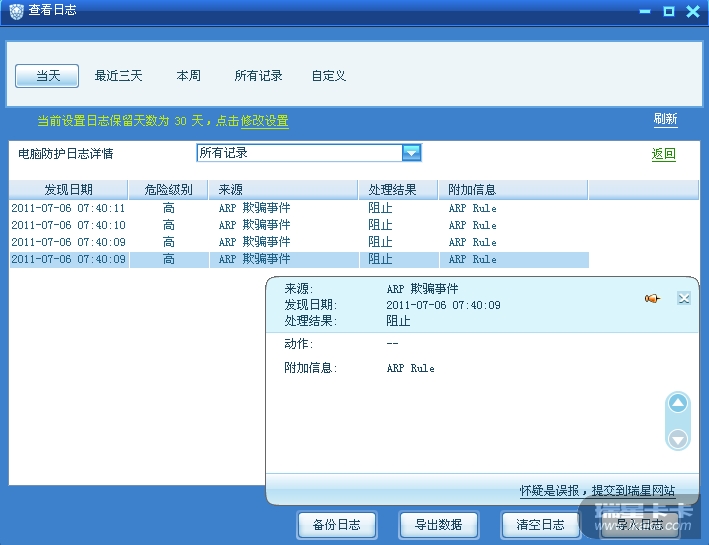Click the 修改设置 link
The image size is (709, 545).
click(264, 121)
